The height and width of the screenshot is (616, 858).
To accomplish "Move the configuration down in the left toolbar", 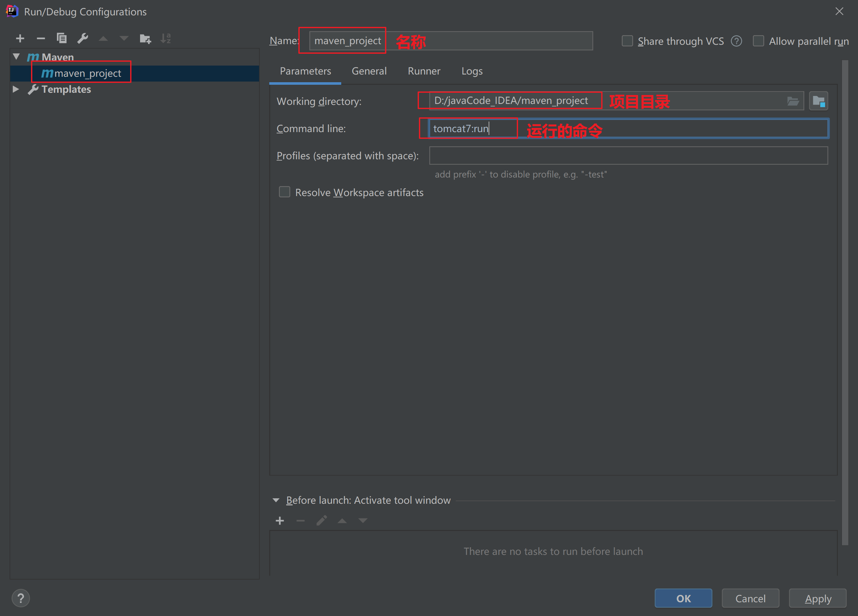I will [124, 38].
